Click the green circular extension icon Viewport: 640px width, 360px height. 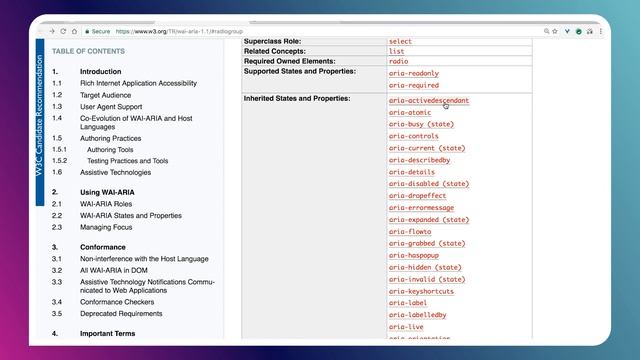coord(579,31)
